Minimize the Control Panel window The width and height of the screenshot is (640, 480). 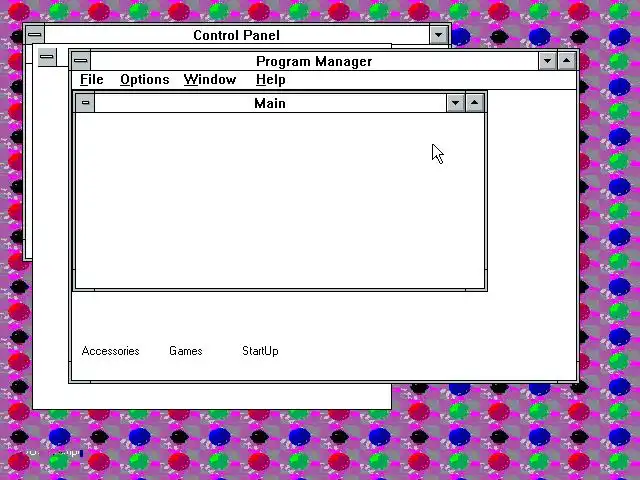439,35
